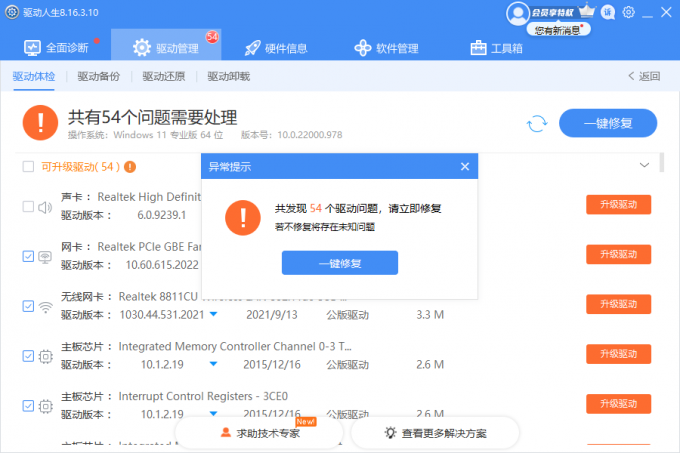Uncheck the 网卡 Realtek PCIe GBE checkbox
The height and width of the screenshot is (453, 680).
(x=28, y=256)
